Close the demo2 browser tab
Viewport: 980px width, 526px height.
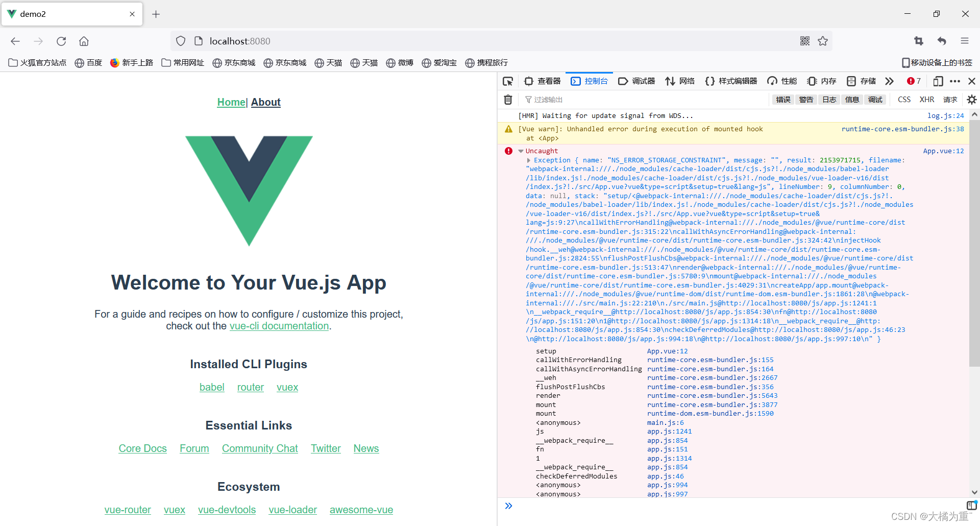tap(132, 14)
